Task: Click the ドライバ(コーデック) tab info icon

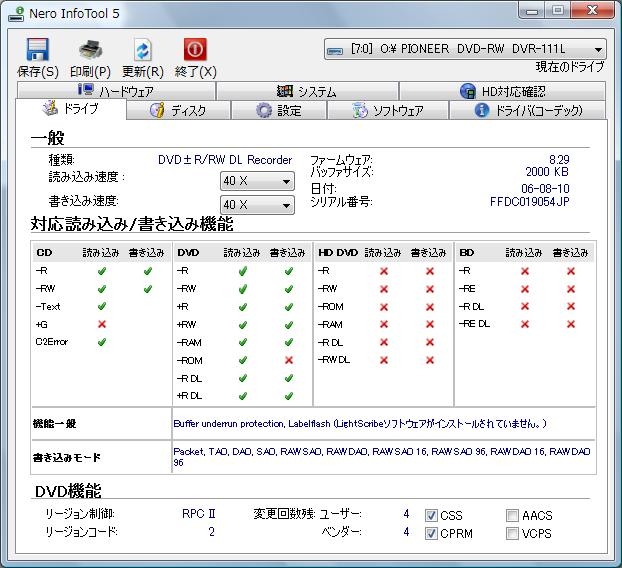Action: click(x=482, y=110)
